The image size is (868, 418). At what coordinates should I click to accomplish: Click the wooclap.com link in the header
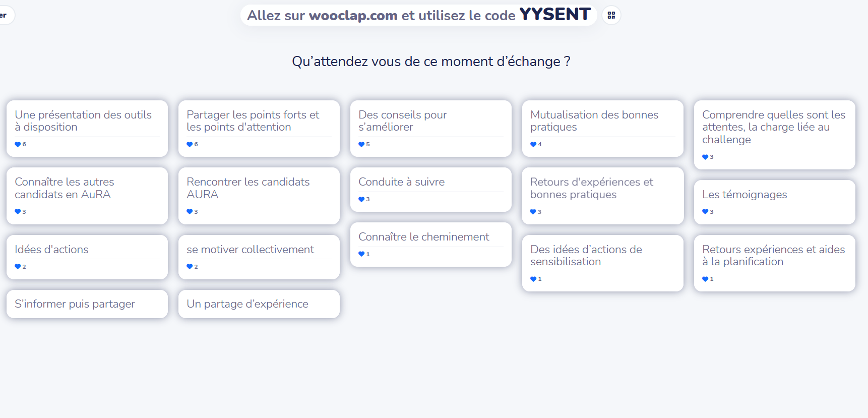tap(353, 16)
